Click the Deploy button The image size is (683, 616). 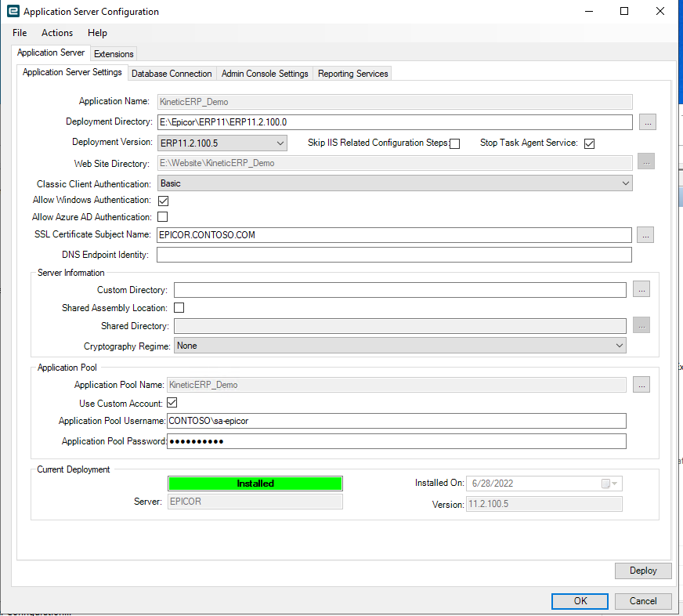tap(643, 571)
